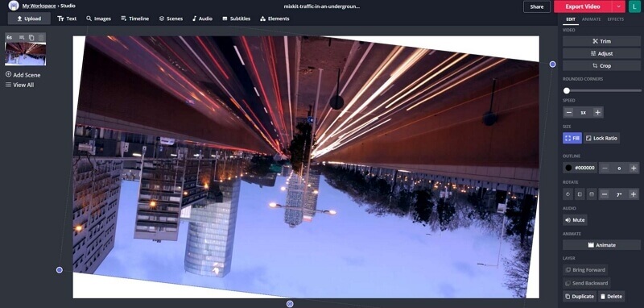Decrease rotation angle with minus button
Image resolution: width=644 pixels, height=308 pixels.
point(605,194)
